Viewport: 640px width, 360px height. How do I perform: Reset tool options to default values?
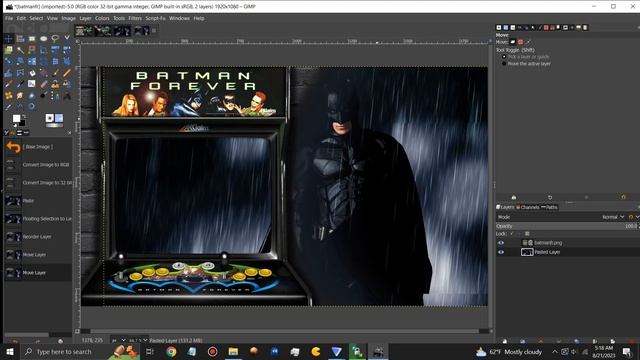[x=623, y=197]
